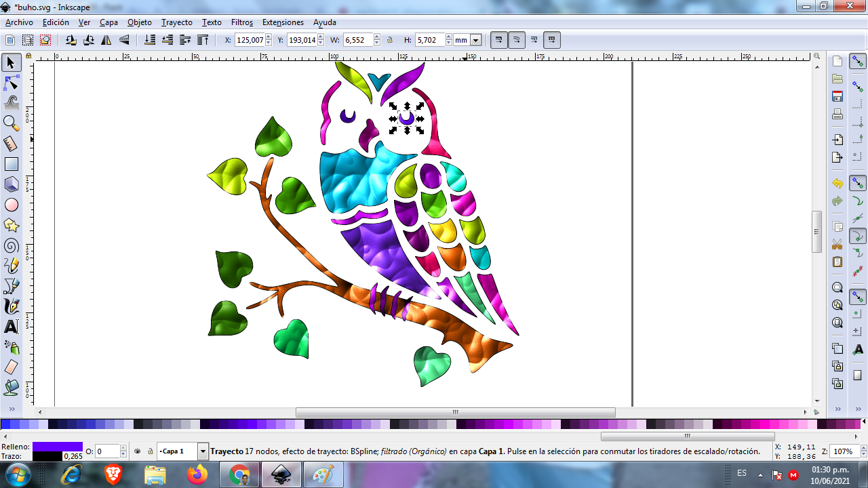Flip selection vertically
The height and width of the screenshot is (488, 868).
(x=125, y=40)
